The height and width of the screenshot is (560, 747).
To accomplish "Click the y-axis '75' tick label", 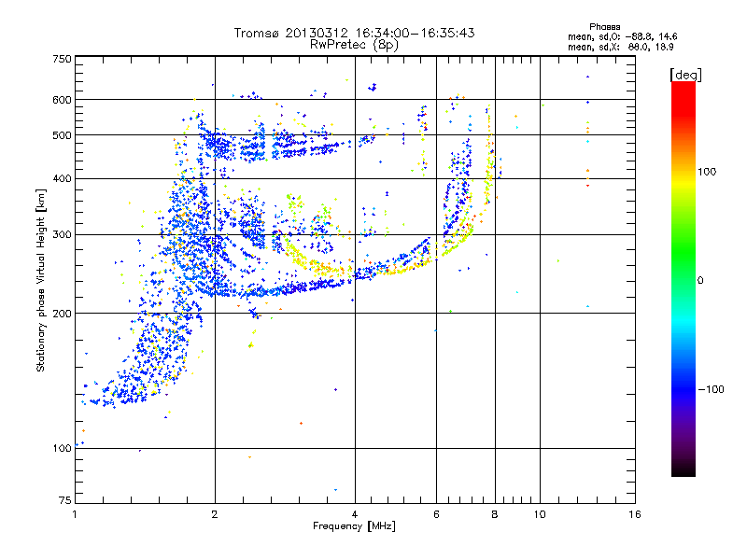I will tap(65, 500).
